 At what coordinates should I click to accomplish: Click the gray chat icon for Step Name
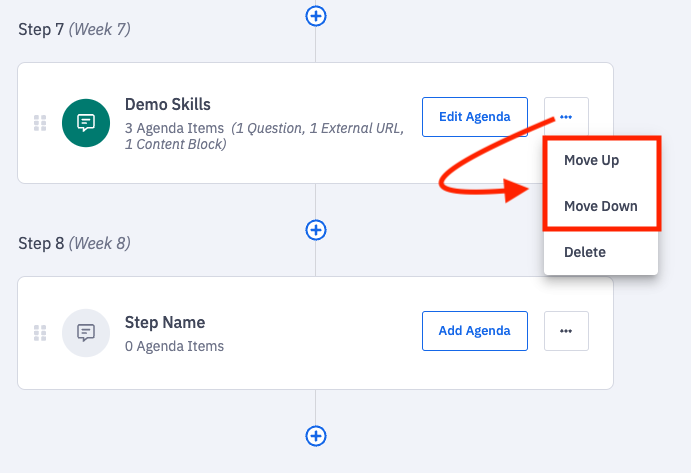pyautogui.click(x=86, y=332)
